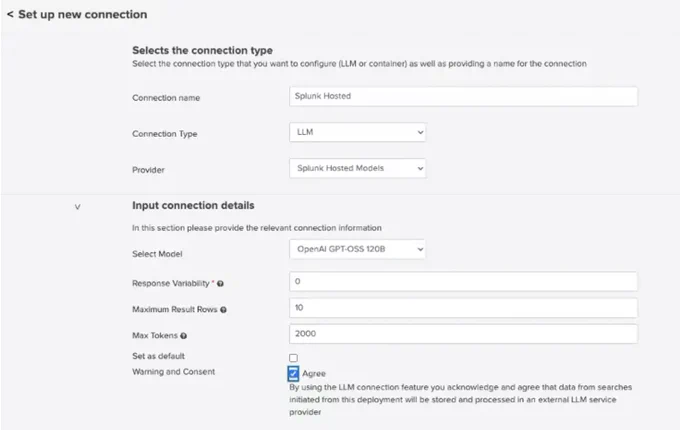Viewport: 680px width, 430px height.
Task: Click the 'Max Tokens' label
Action: point(155,336)
